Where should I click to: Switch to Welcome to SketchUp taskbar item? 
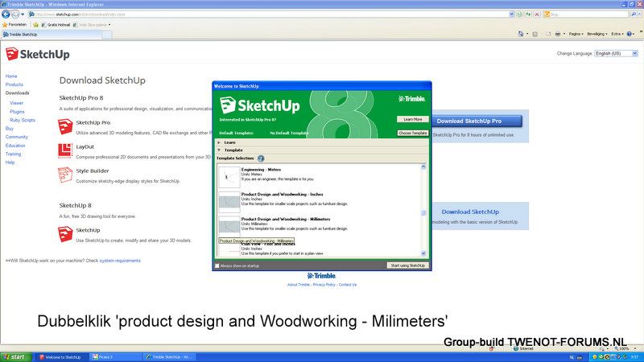(61, 357)
